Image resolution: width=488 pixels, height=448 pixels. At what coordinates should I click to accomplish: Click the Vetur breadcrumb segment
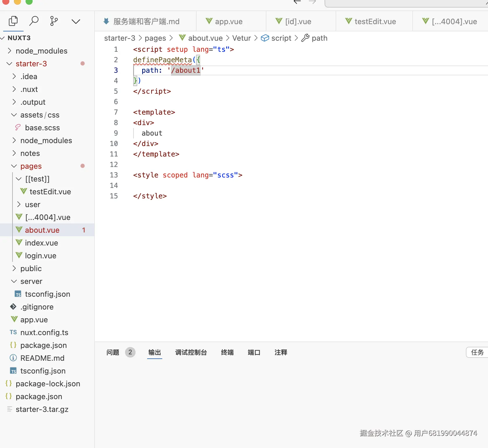(241, 38)
